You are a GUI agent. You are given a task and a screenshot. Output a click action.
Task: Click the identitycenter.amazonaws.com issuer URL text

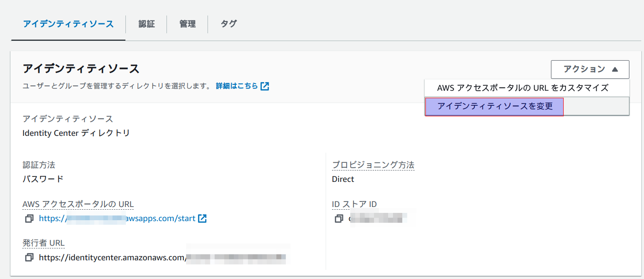pos(113,258)
